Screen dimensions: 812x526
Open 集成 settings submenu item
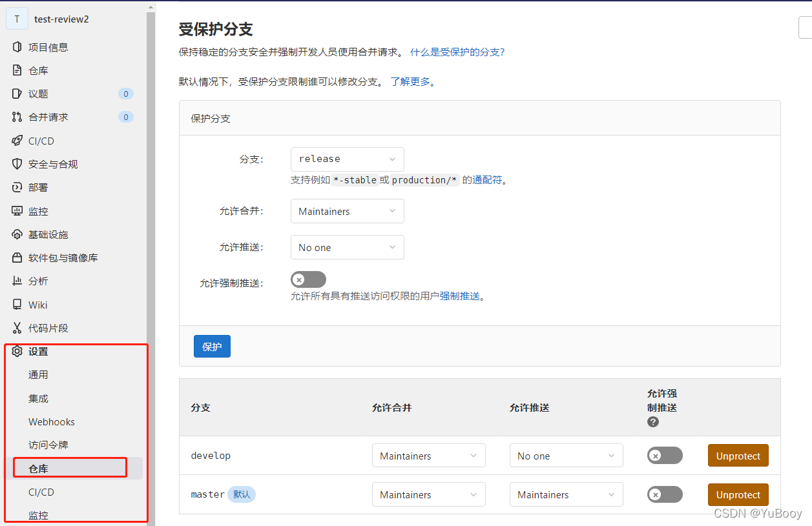click(x=38, y=398)
